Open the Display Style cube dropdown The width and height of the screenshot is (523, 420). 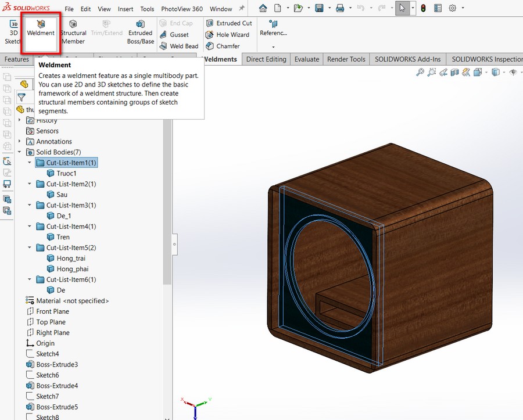coord(504,72)
